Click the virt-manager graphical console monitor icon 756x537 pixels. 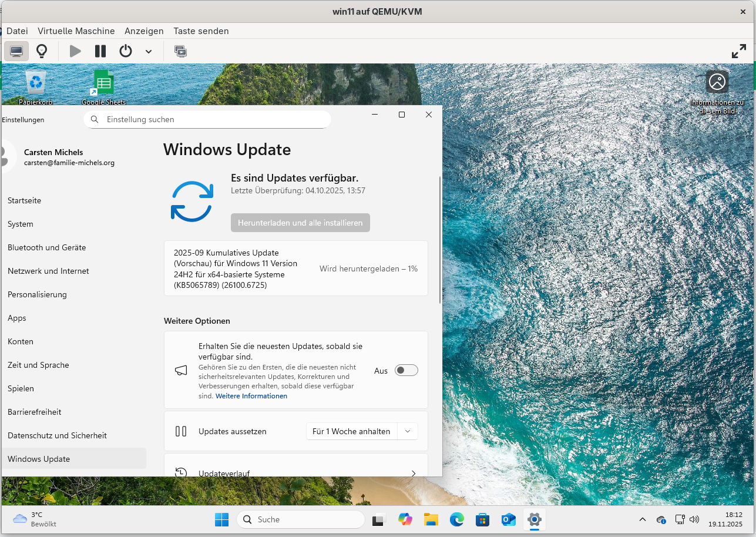(16, 51)
